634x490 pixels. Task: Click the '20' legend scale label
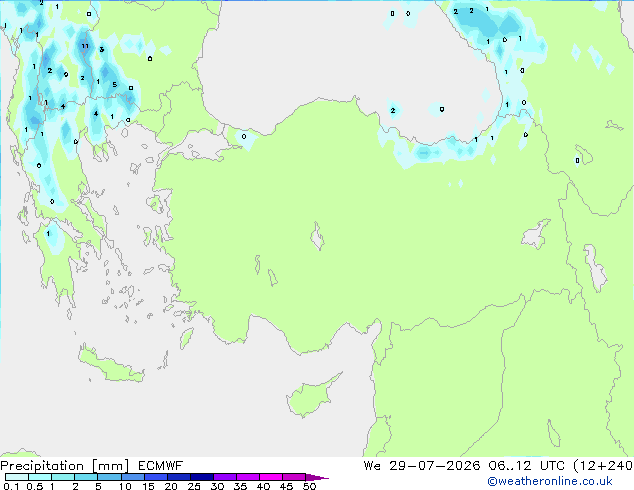point(171,486)
